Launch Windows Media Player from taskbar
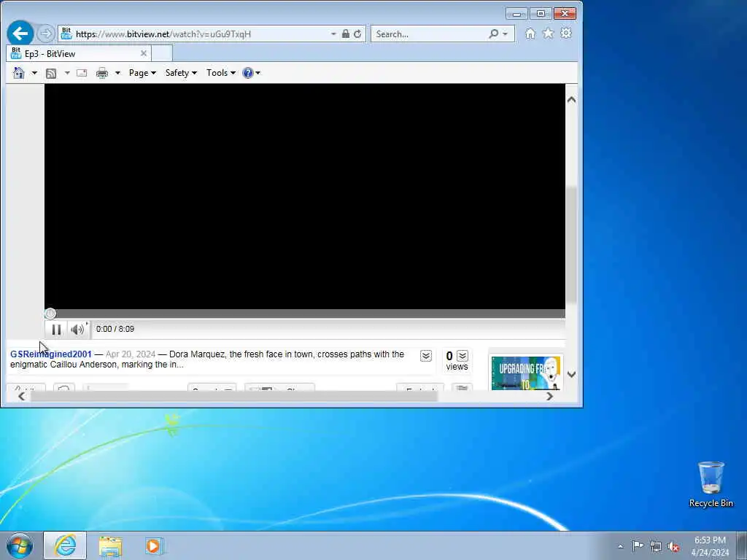747x560 pixels. (155, 546)
